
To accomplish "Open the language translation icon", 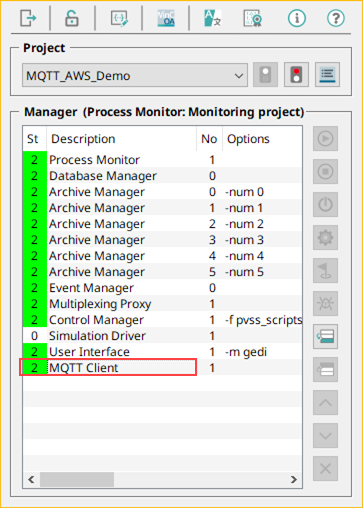I will click(212, 18).
